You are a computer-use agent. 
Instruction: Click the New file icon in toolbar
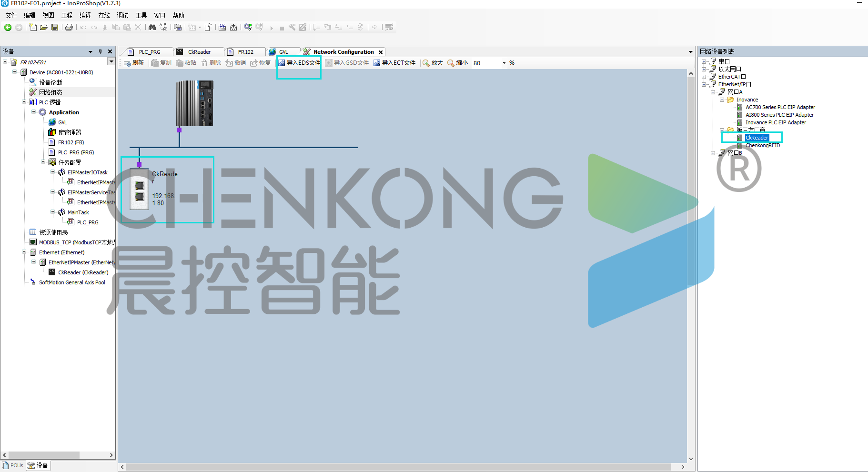point(32,27)
